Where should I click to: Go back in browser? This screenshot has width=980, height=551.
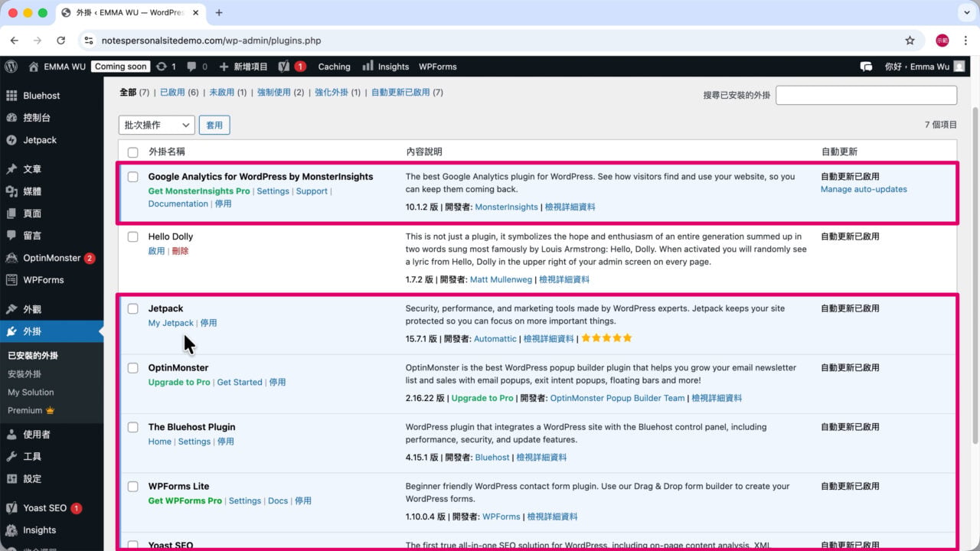pyautogui.click(x=15, y=41)
